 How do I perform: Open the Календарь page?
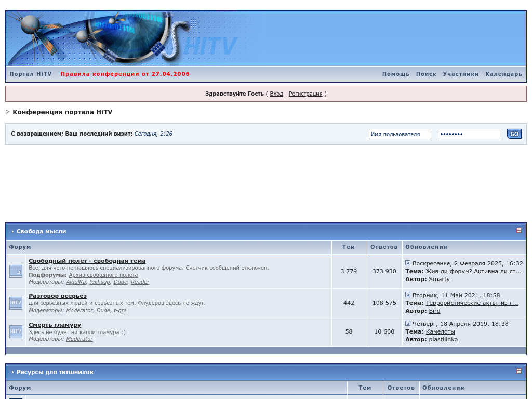click(503, 74)
